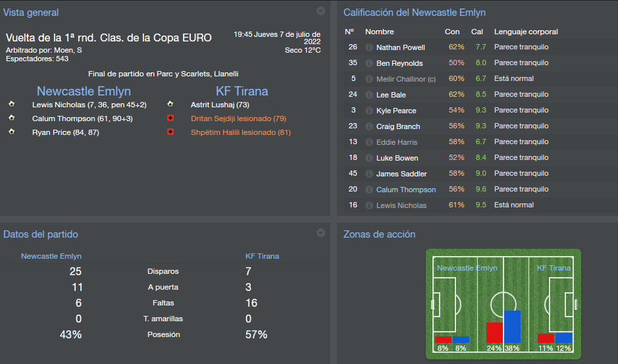
Task: Click red midfield bar in action zones
Action: pos(494,333)
